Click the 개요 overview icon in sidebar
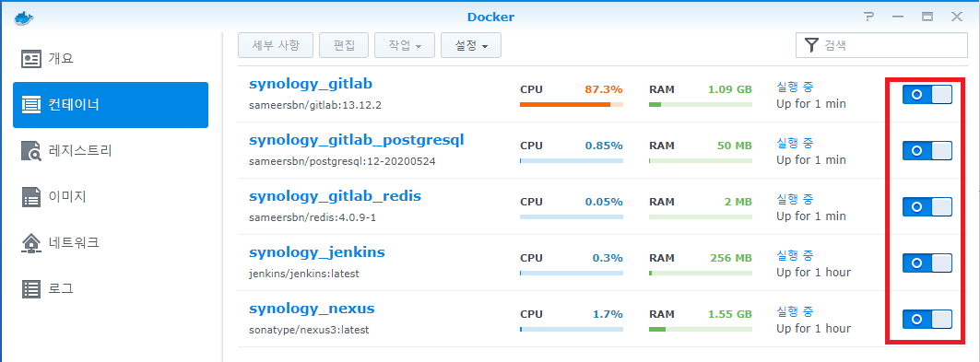This screenshot has width=980, height=362. coord(30,59)
